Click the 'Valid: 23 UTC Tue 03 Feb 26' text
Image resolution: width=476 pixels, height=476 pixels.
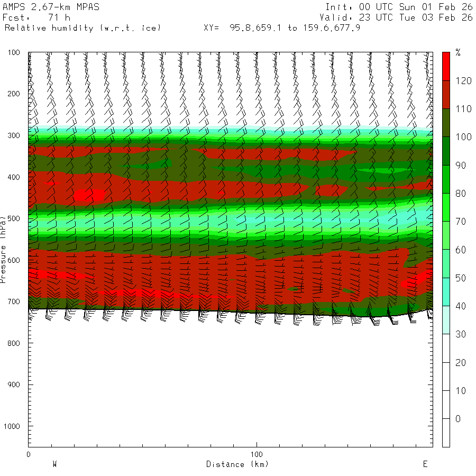396,17
